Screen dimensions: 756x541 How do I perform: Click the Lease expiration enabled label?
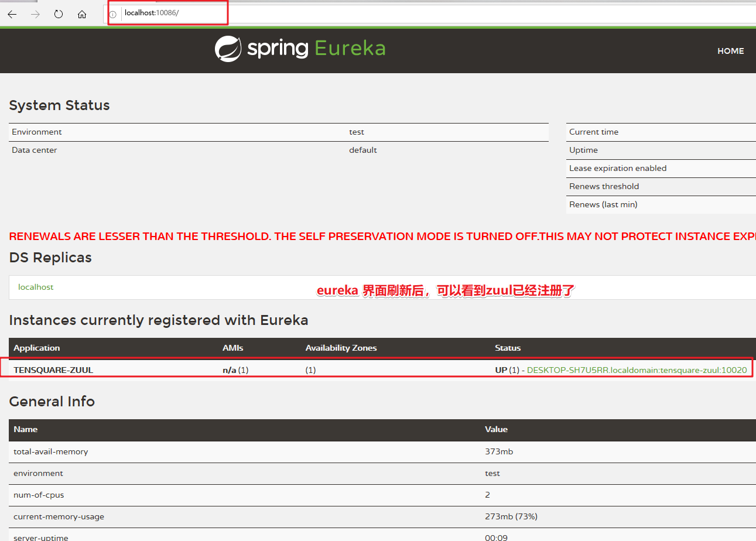(x=618, y=168)
